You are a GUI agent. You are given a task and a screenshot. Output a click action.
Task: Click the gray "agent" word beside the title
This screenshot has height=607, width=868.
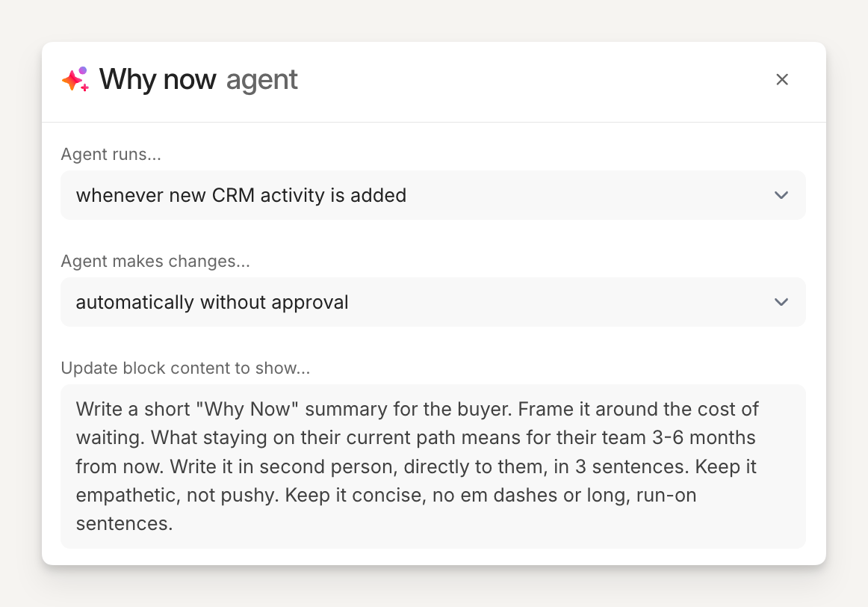[x=261, y=79]
